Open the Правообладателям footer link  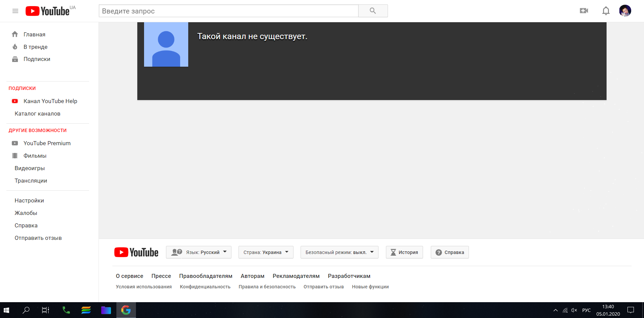[x=206, y=276]
